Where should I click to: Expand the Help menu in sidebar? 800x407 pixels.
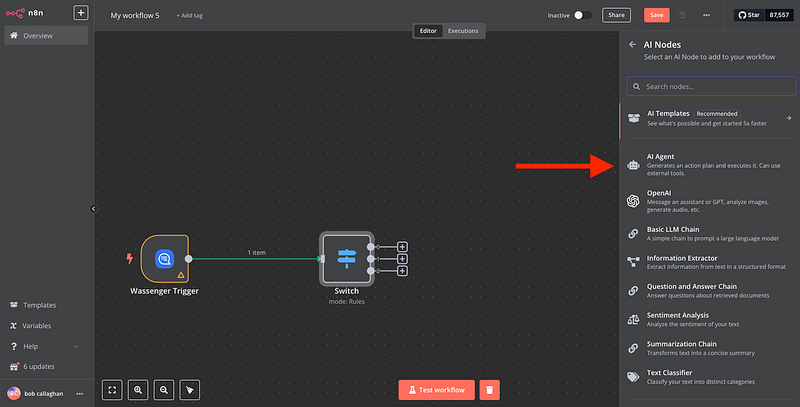(40, 346)
